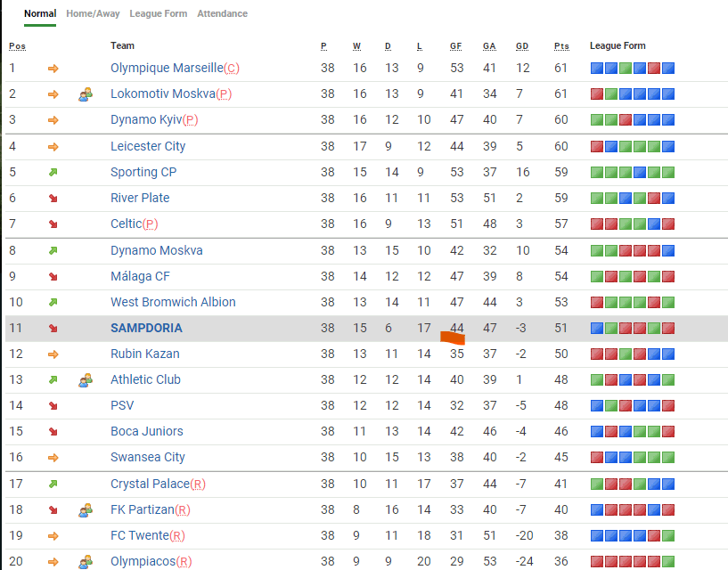The image size is (728, 570).
Task: Click first blue form square for Olympique Marseille
Action: [597, 69]
